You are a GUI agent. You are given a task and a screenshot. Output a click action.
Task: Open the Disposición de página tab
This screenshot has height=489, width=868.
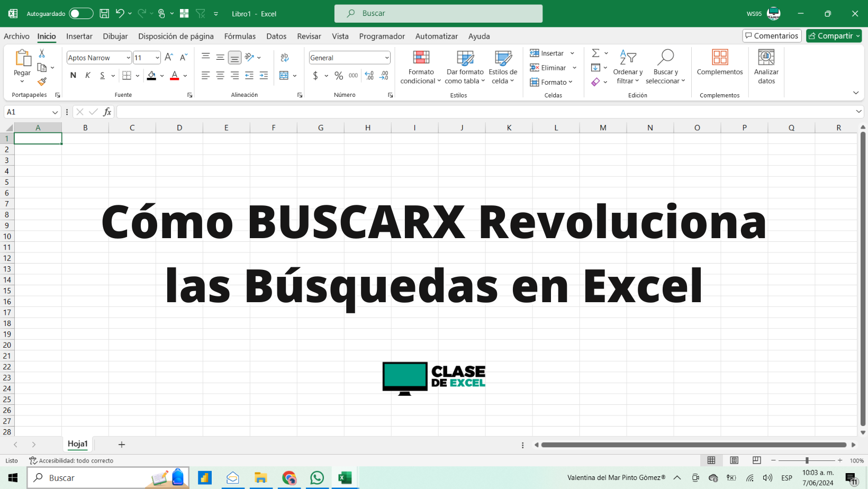[x=176, y=36]
